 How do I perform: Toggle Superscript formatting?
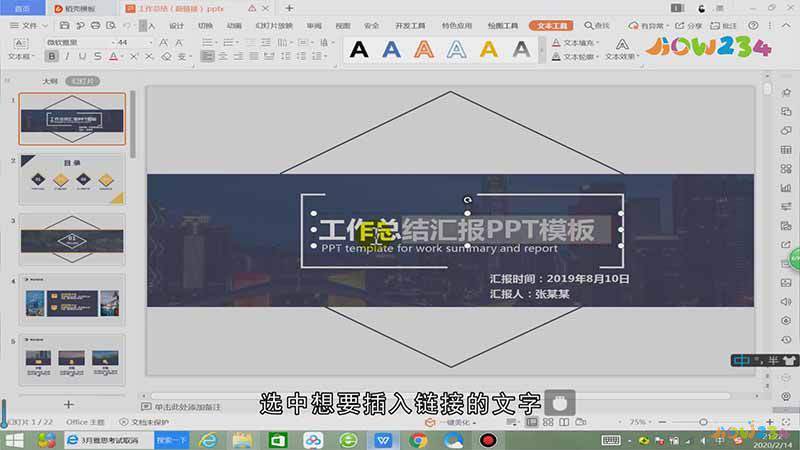click(134, 56)
